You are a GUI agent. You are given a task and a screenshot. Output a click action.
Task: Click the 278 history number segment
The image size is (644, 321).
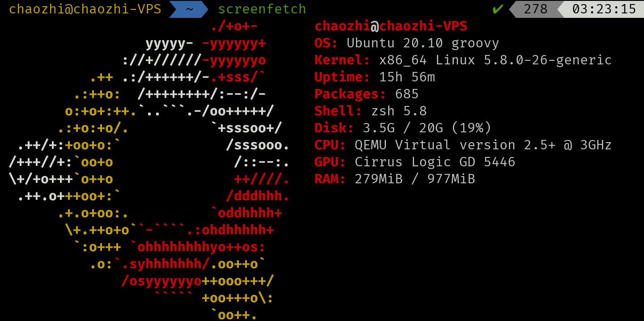[x=535, y=9]
